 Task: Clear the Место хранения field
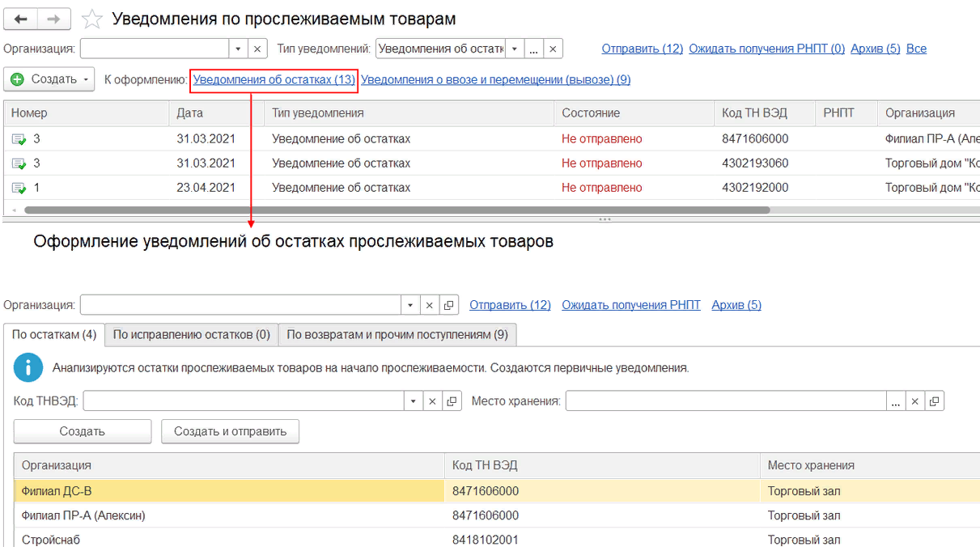(x=914, y=401)
